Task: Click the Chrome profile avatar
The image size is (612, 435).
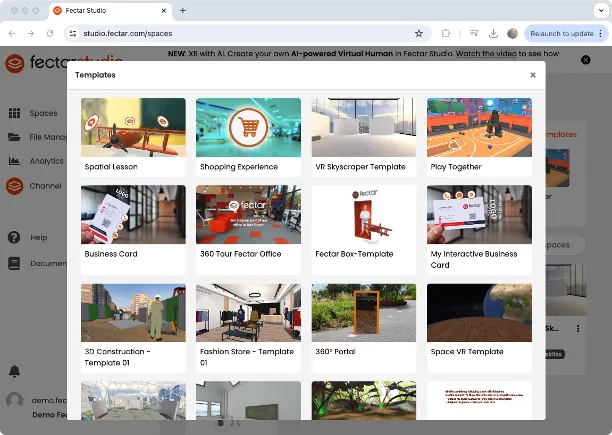Action: (512, 34)
